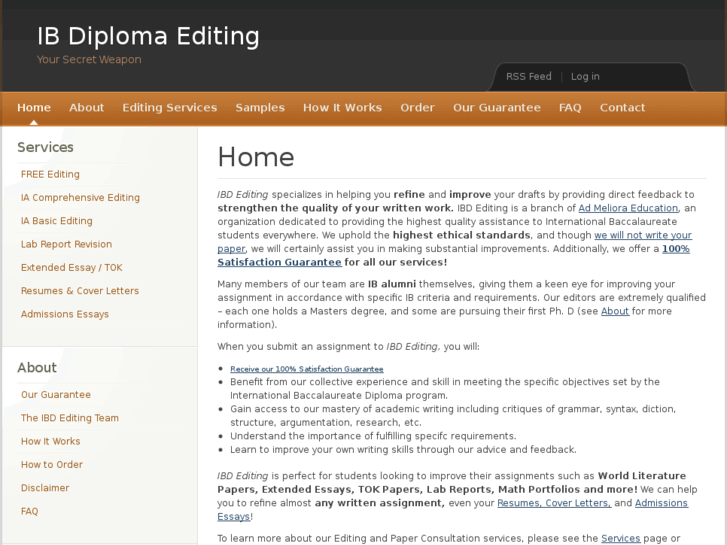
Task: Open the Disclaimer sidebar link
Action: point(45,488)
